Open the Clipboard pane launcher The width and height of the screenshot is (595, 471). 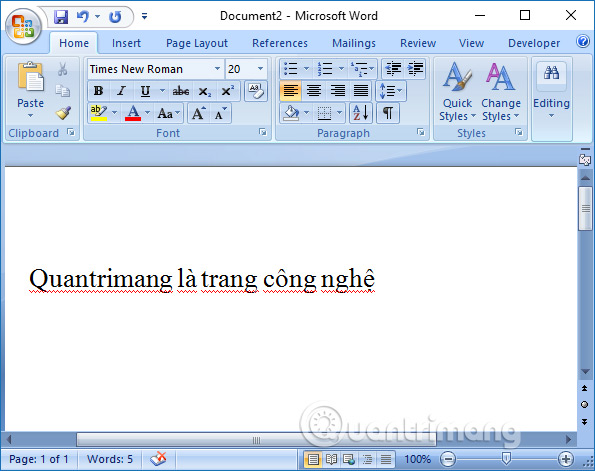(x=71, y=132)
